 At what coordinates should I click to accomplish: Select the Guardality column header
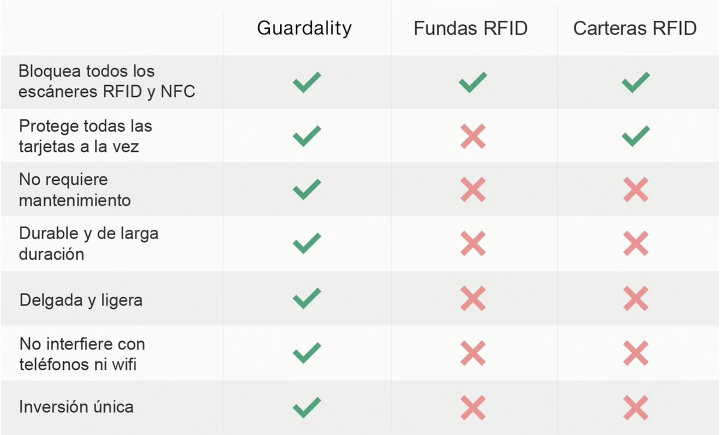coord(304,28)
